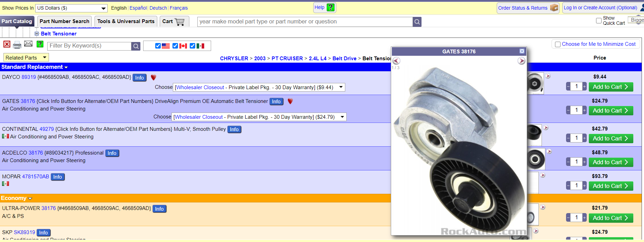Open GATES Wholesaler Closeout choose dropdown
Image resolution: width=644 pixels, height=242 pixels.
[259, 117]
